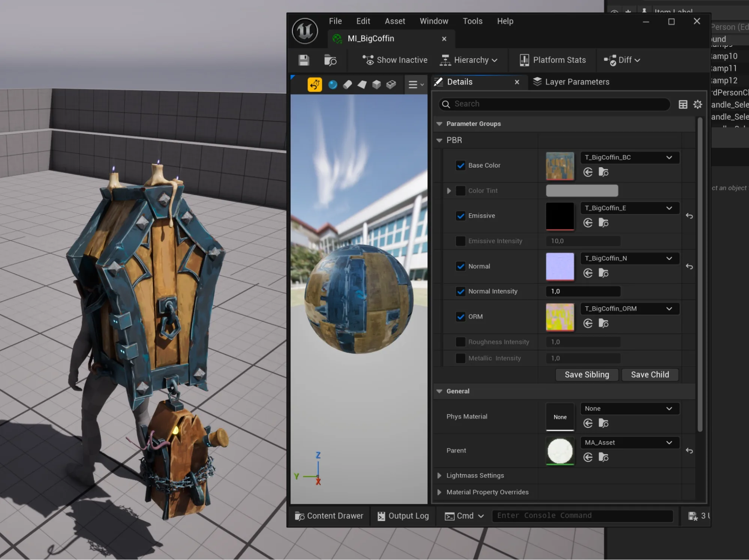749x560 pixels.
Task: Switch to Layer Parameters tab
Action: (571, 82)
